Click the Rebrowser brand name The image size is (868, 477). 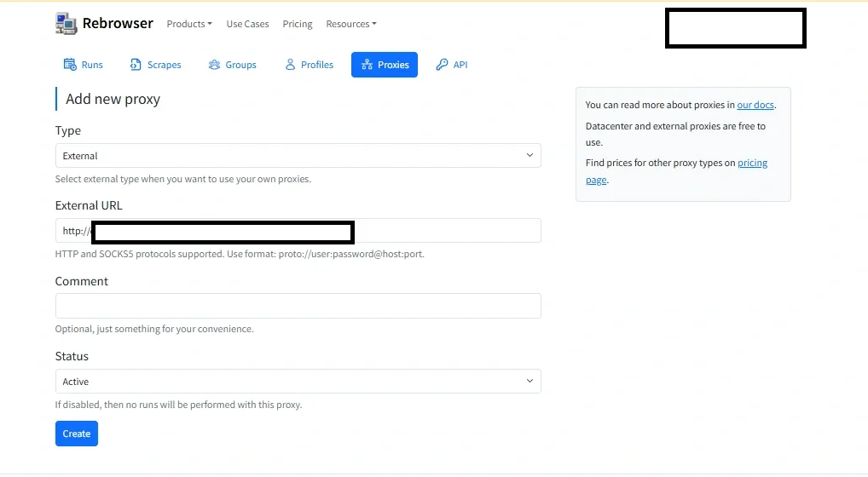118,23
